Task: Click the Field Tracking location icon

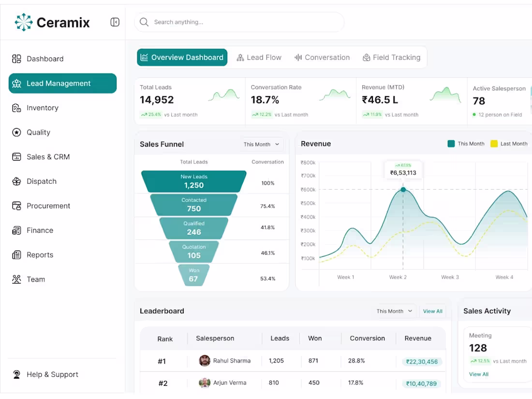Action: 367,58
